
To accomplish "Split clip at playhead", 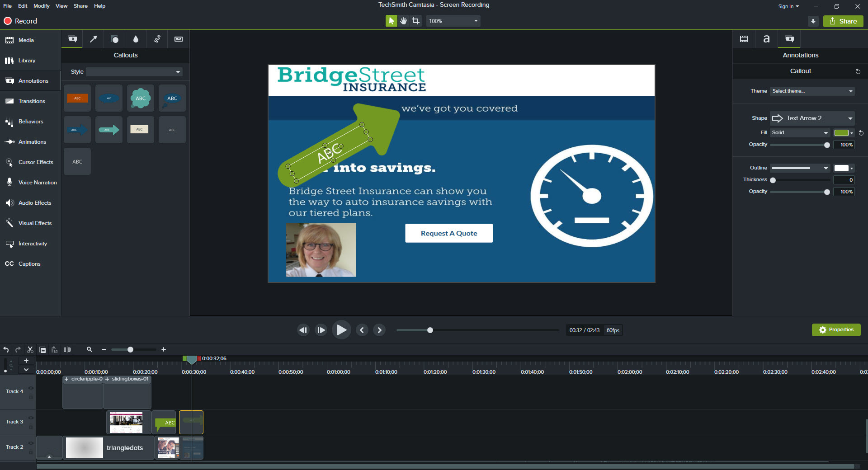I will 67,349.
